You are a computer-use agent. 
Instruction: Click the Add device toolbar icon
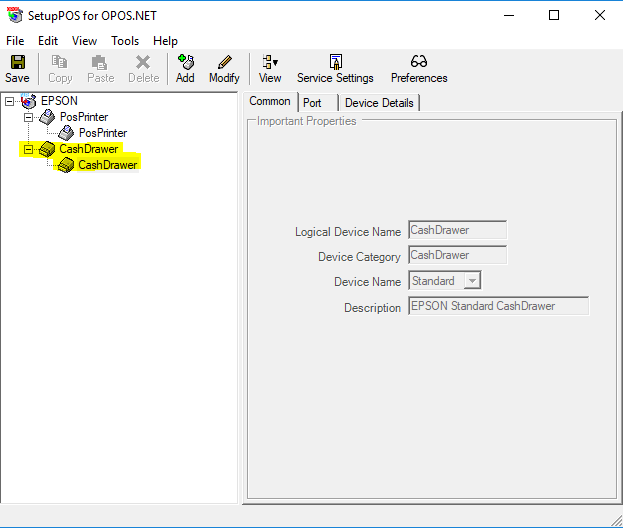(x=186, y=62)
